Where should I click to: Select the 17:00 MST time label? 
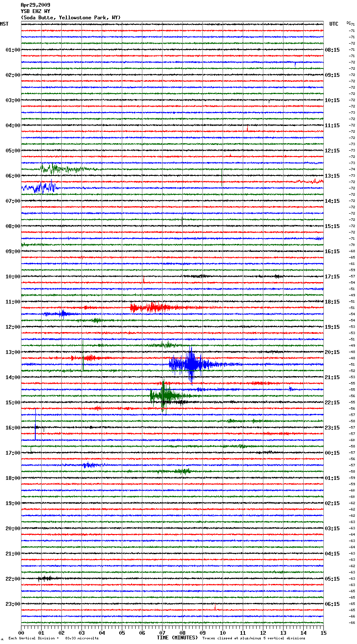pyautogui.click(x=13, y=453)
